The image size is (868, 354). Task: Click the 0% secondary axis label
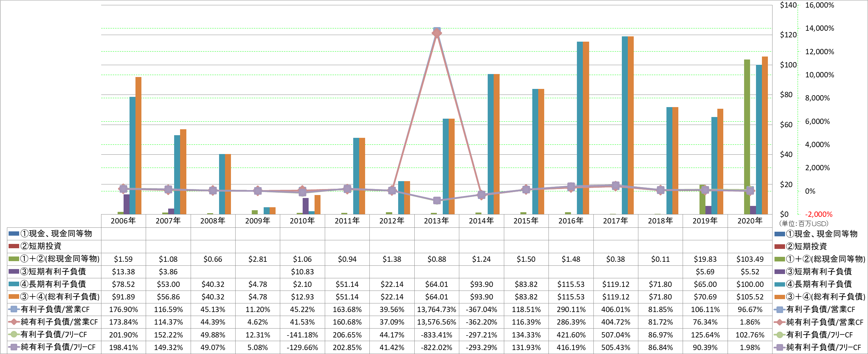point(810,191)
